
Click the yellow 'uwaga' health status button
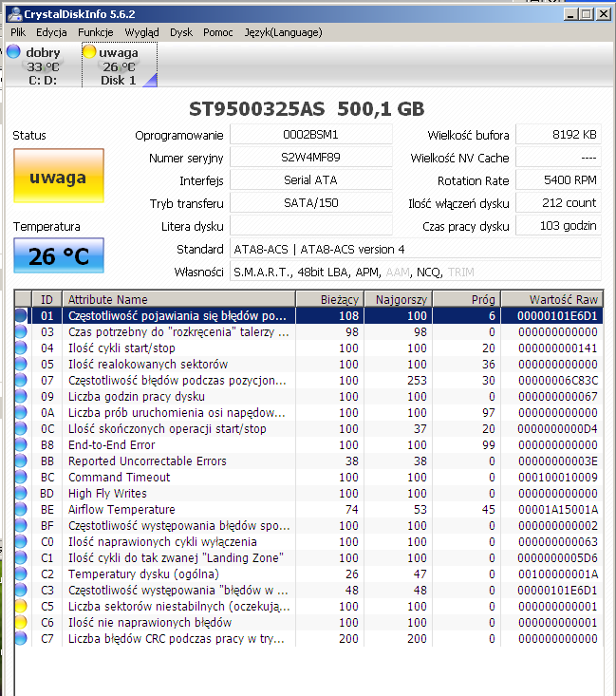[58, 178]
